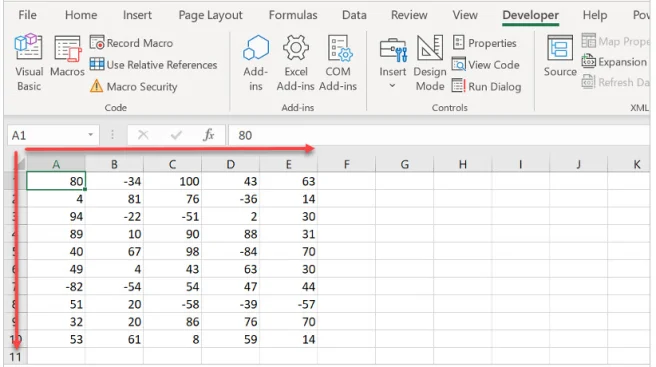Open control Properties
This screenshot has height=367, width=656.
click(x=484, y=43)
